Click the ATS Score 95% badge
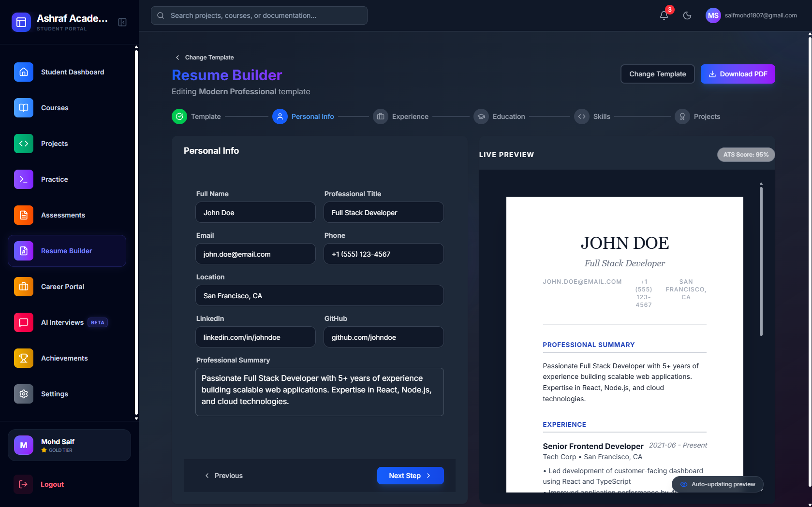 [x=746, y=155]
